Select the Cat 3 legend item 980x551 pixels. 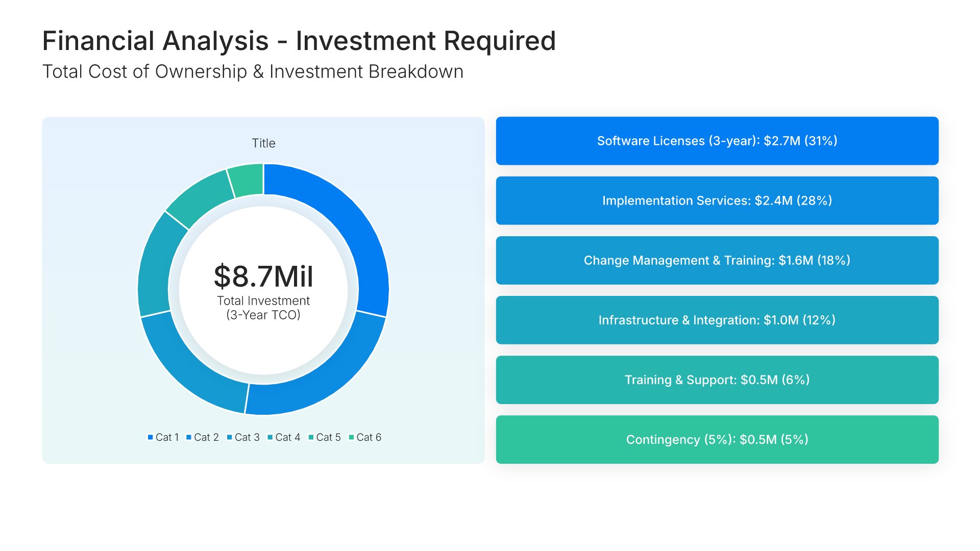pos(243,437)
